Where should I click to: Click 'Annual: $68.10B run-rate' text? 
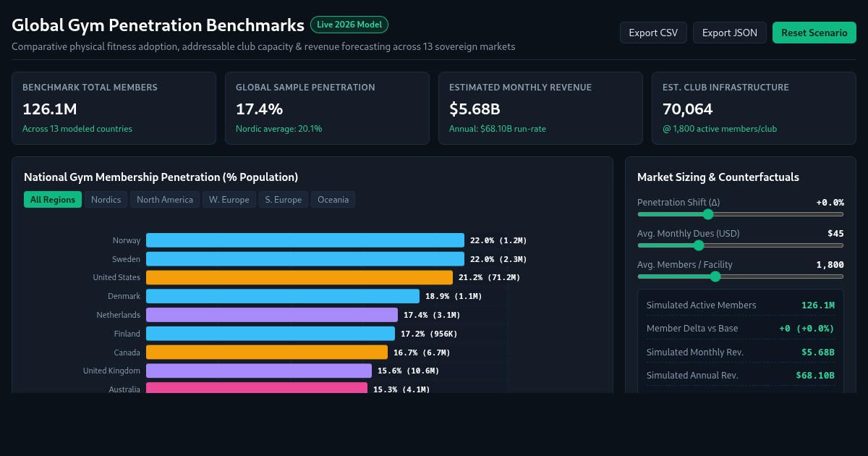pos(498,129)
